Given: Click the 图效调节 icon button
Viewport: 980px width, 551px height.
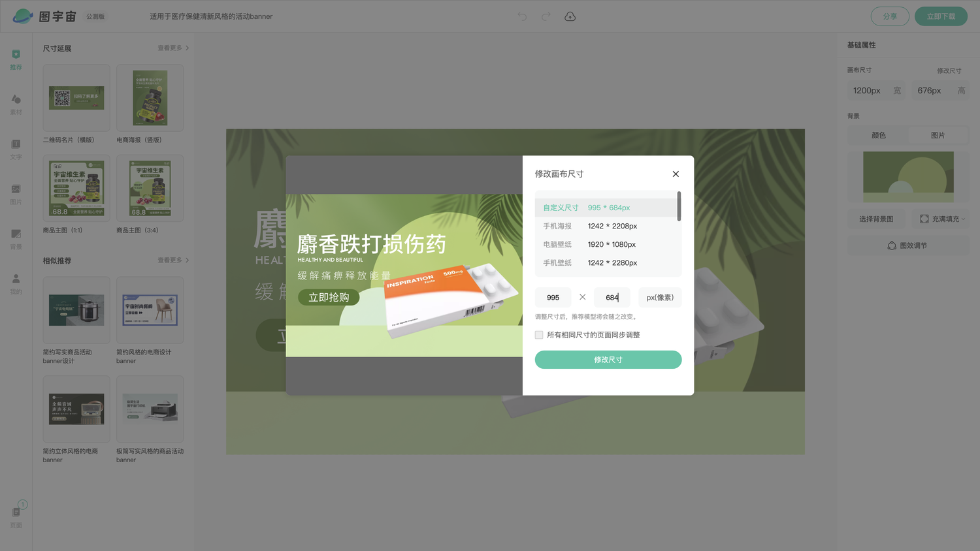Looking at the screenshot, I should coord(908,245).
